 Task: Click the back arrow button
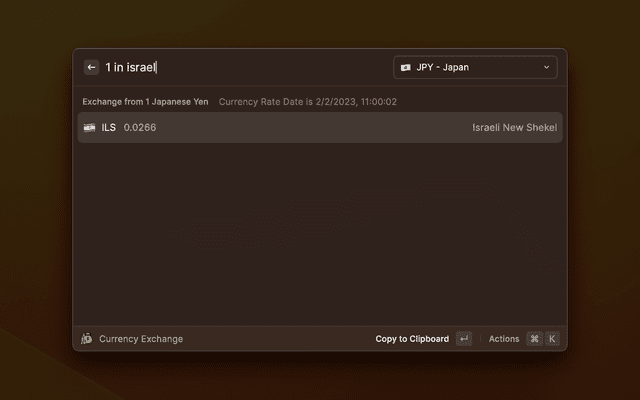91,67
